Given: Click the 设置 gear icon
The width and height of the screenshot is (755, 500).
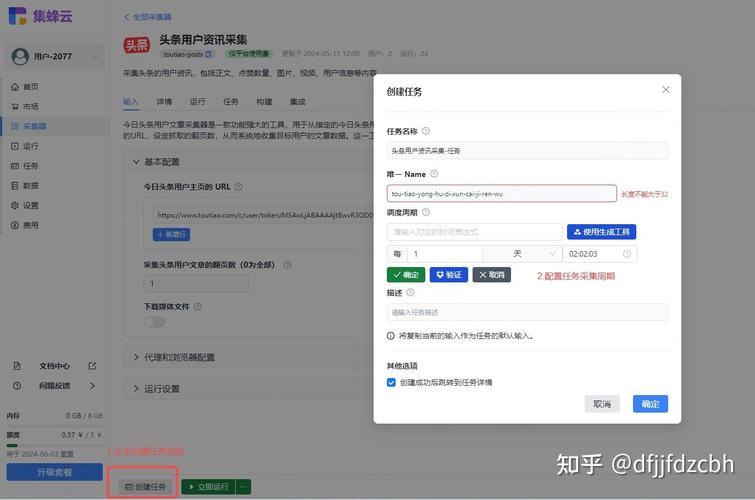Looking at the screenshot, I should click(x=15, y=205).
